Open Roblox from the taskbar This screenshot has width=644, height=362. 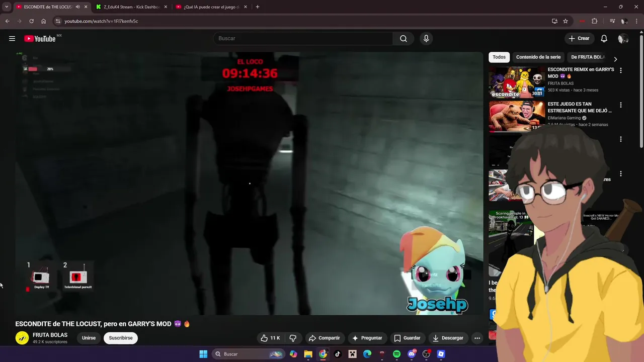(x=441, y=354)
